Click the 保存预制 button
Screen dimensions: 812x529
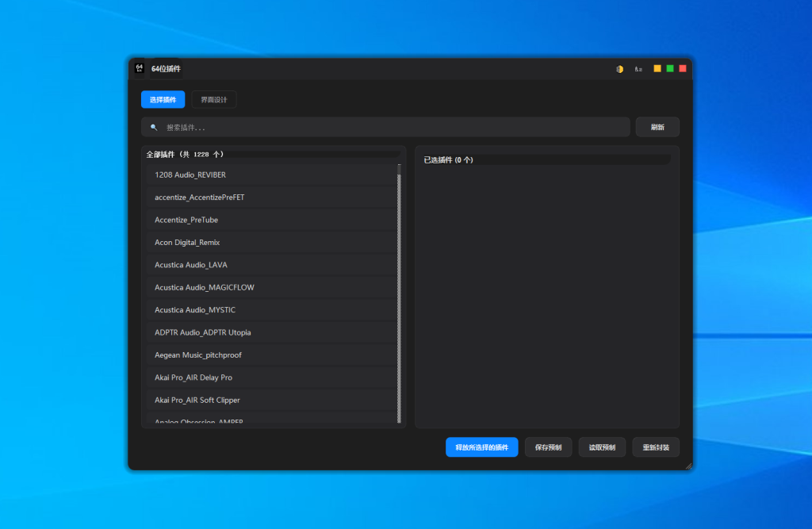pyautogui.click(x=548, y=447)
